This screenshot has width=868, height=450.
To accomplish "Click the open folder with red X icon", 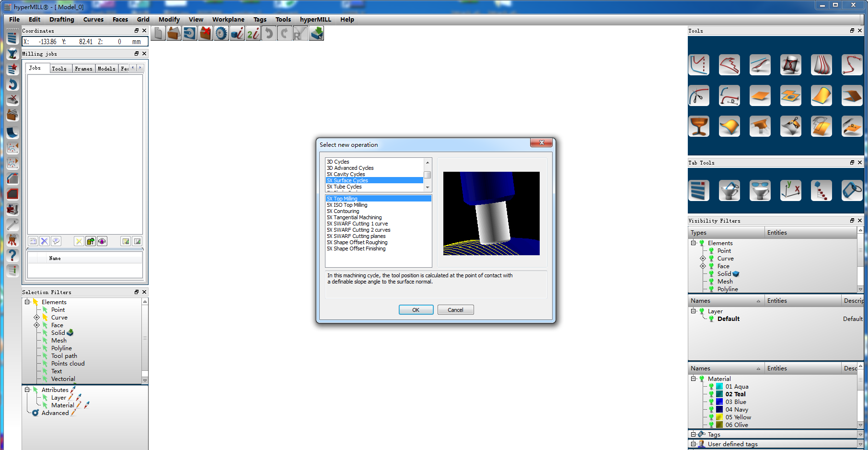I will 206,34.
